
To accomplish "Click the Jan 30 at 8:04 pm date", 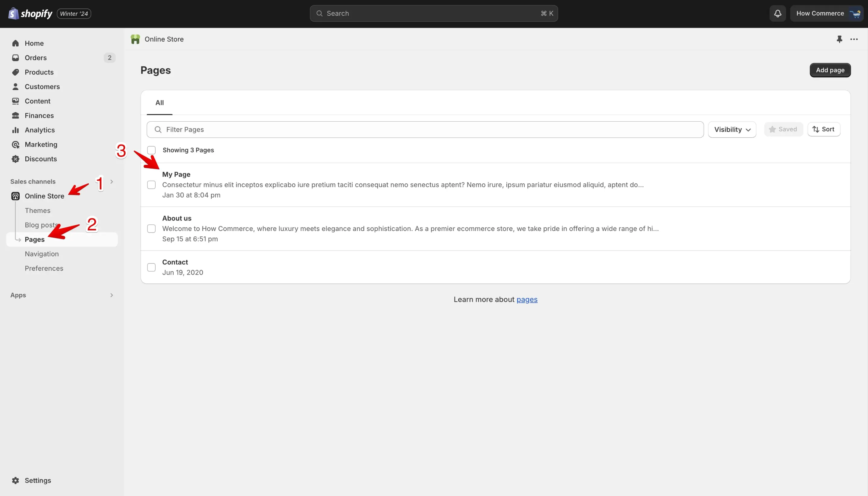I will pos(191,195).
